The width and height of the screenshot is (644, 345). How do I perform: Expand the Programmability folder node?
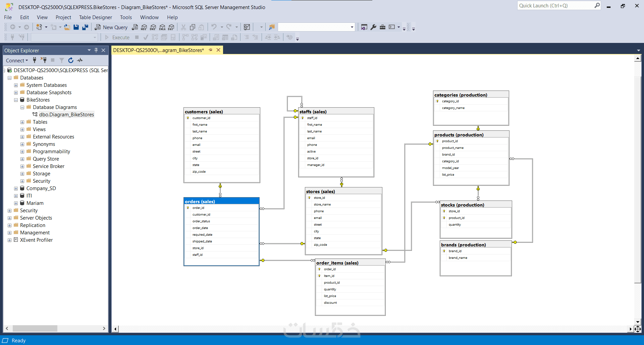coord(22,152)
